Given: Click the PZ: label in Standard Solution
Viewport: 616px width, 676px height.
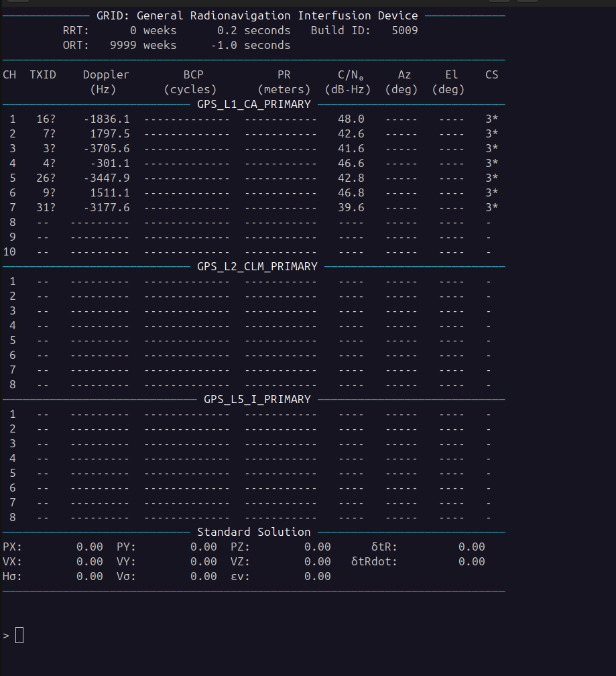Looking at the screenshot, I should point(241,547).
